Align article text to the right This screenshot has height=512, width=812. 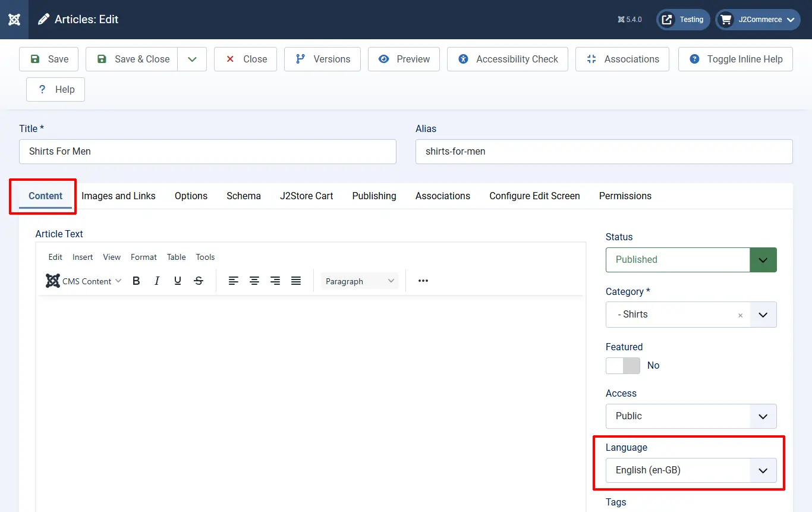click(275, 281)
